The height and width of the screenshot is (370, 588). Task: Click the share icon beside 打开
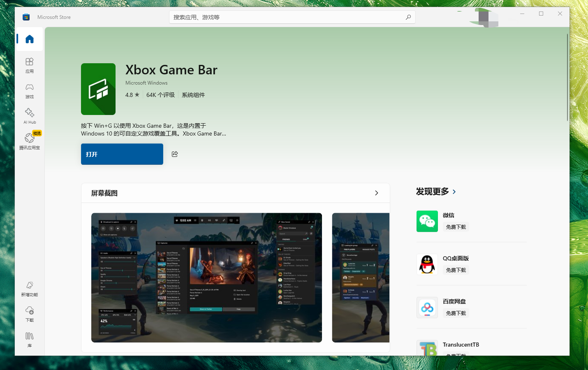(175, 154)
